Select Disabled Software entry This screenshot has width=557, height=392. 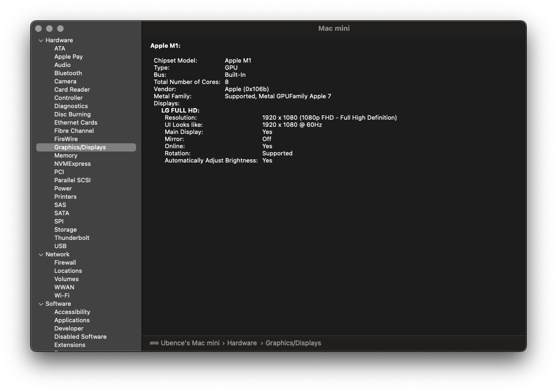[80, 337]
